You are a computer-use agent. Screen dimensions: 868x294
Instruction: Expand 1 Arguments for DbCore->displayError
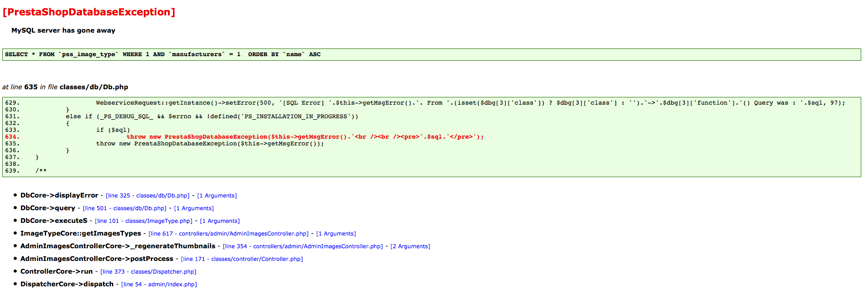217,196
